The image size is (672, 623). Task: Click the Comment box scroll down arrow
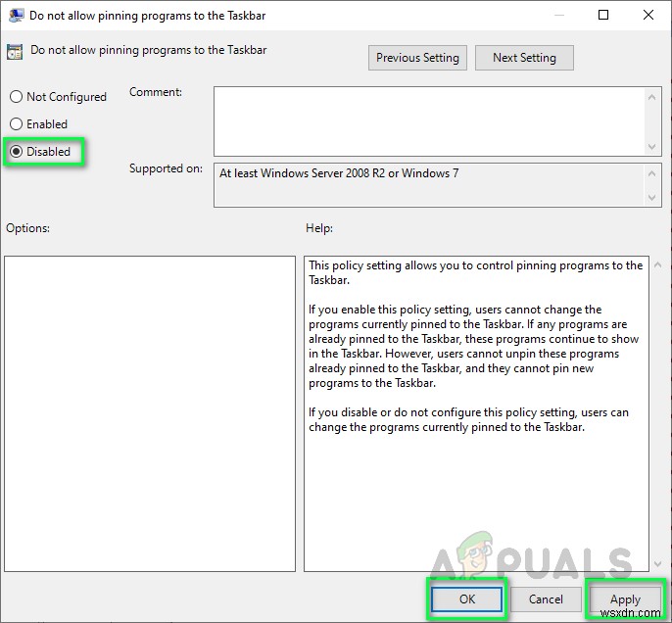651,147
